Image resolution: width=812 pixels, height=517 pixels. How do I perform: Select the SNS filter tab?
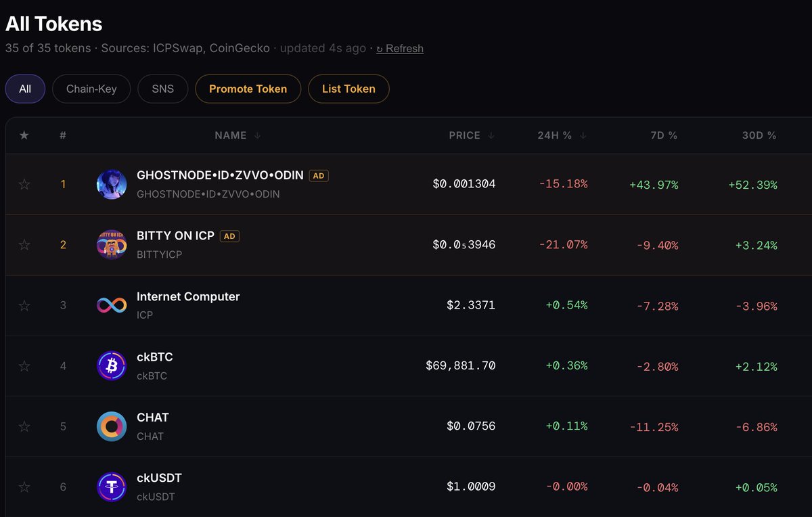163,89
